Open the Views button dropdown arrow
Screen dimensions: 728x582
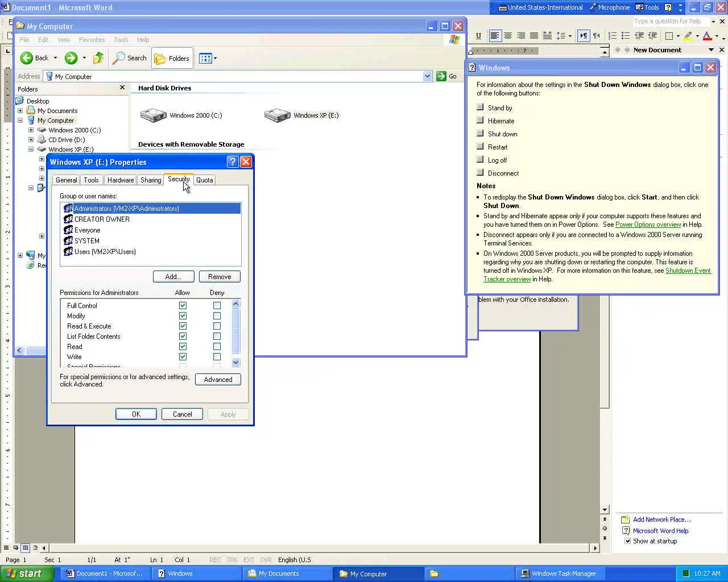tap(215, 58)
